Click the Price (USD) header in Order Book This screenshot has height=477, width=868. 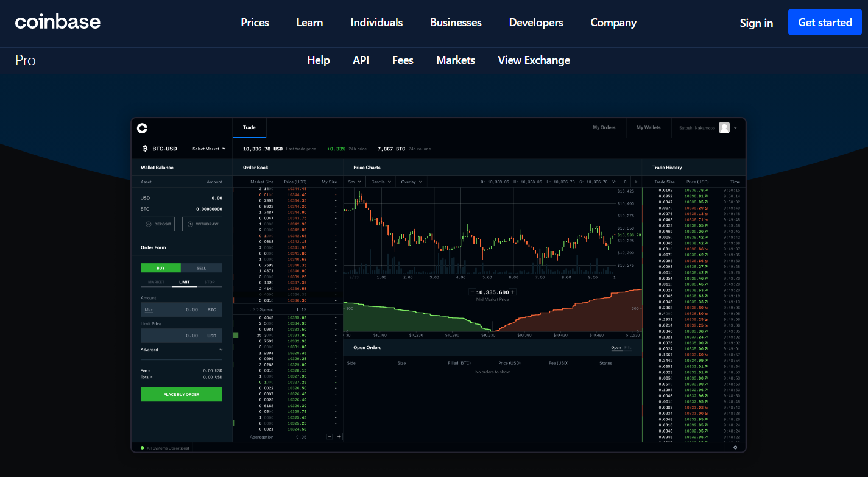pos(295,182)
